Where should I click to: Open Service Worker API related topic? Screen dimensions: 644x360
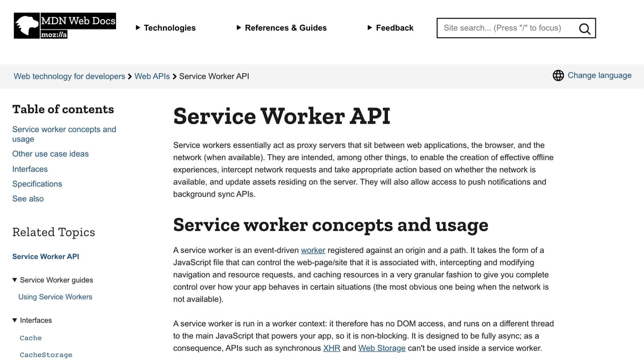(46, 256)
